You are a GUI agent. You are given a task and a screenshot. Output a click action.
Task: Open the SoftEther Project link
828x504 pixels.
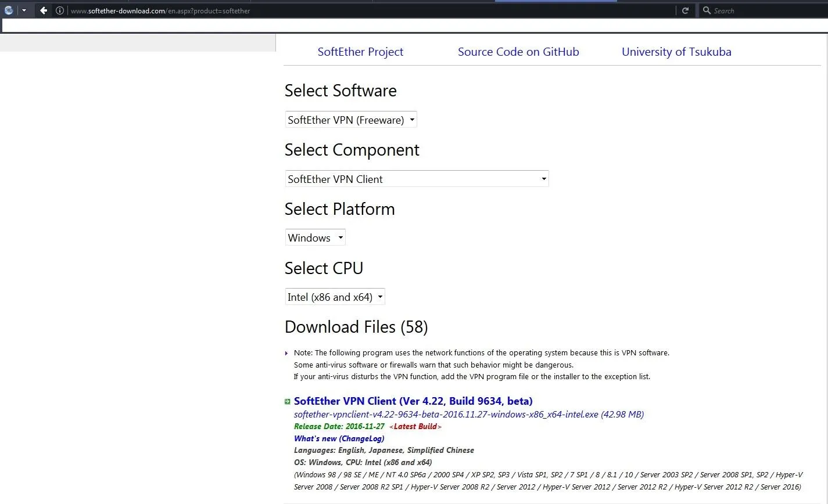pyautogui.click(x=360, y=52)
